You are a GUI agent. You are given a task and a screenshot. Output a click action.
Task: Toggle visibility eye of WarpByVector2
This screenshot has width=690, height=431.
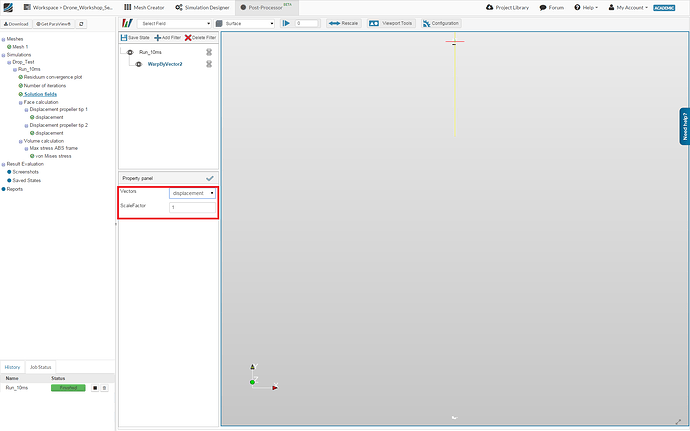click(x=139, y=64)
